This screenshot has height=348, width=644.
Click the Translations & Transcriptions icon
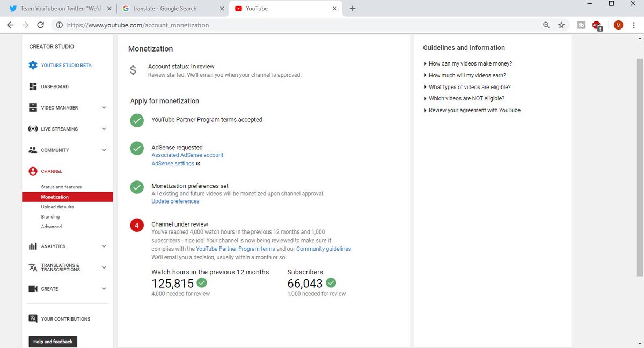[33, 267]
